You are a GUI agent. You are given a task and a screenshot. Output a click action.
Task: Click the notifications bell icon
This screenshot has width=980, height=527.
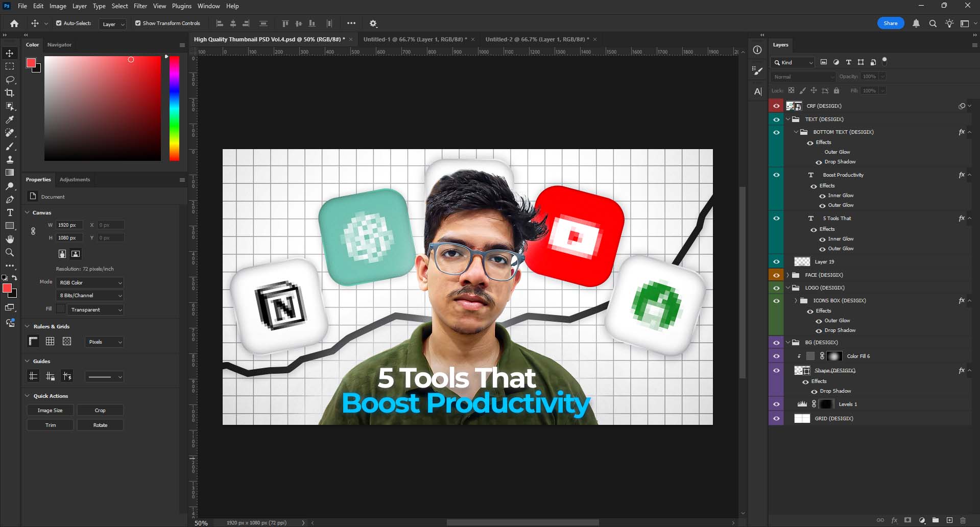click(916, 23)
